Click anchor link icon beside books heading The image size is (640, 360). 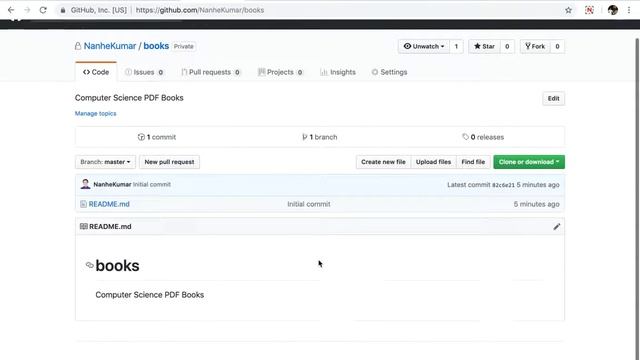[89, 265]
